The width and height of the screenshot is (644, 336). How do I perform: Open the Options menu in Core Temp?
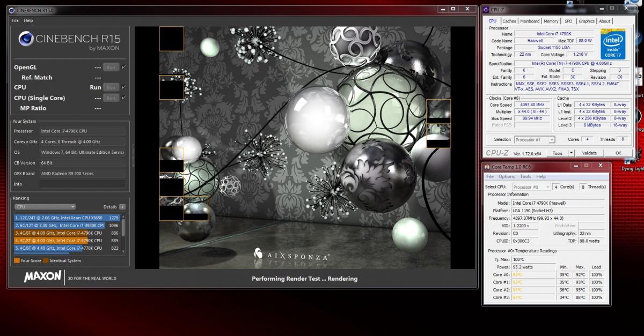click(x=507, y=176)
